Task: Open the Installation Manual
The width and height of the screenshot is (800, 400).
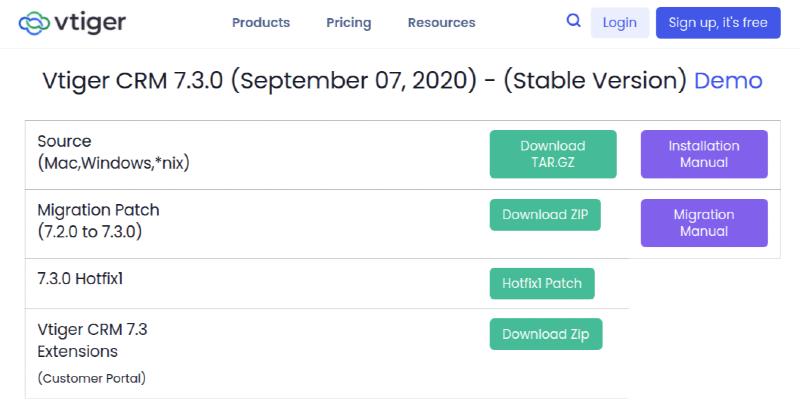Action: click(704, 154)
